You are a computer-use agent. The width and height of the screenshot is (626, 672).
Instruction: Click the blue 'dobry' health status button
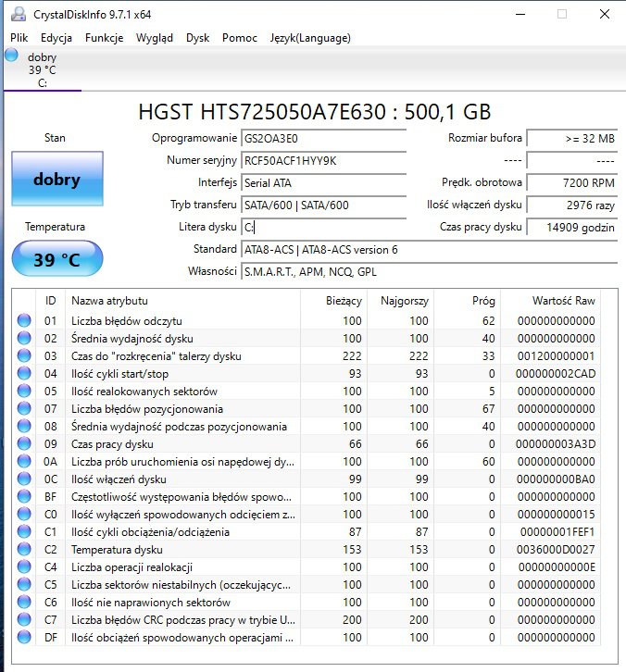click(57, 179)
